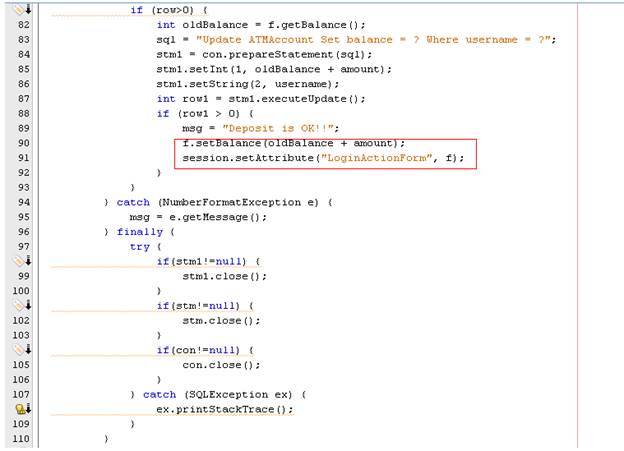Click line number 85 in the gutter
The width and height of the screenshot is (624, 451).
pos(24,69)
